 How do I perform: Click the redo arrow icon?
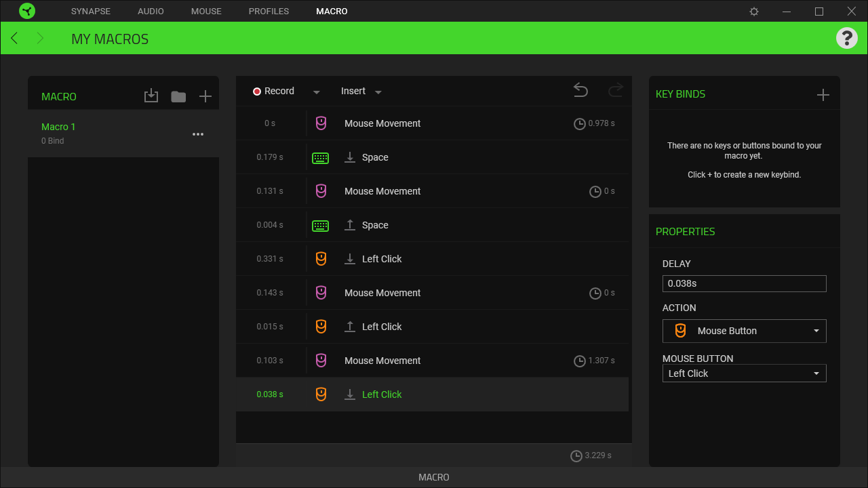tap(616, 90)
